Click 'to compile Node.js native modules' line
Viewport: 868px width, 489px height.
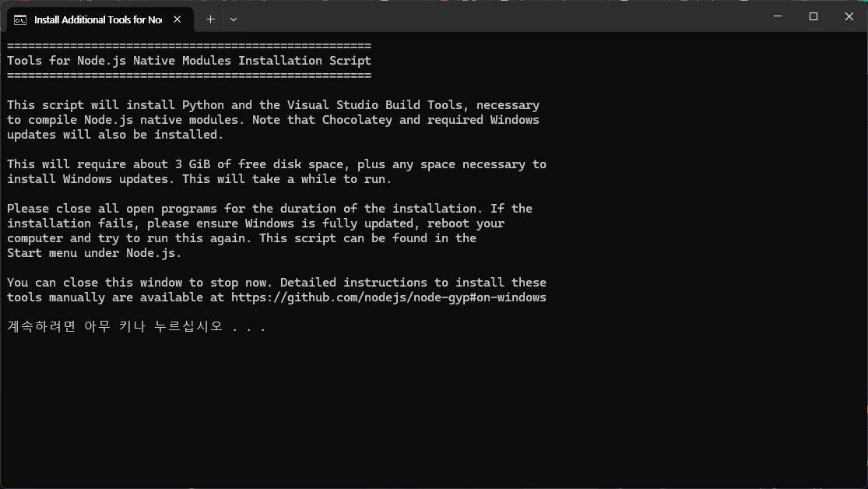click(273, 120)
